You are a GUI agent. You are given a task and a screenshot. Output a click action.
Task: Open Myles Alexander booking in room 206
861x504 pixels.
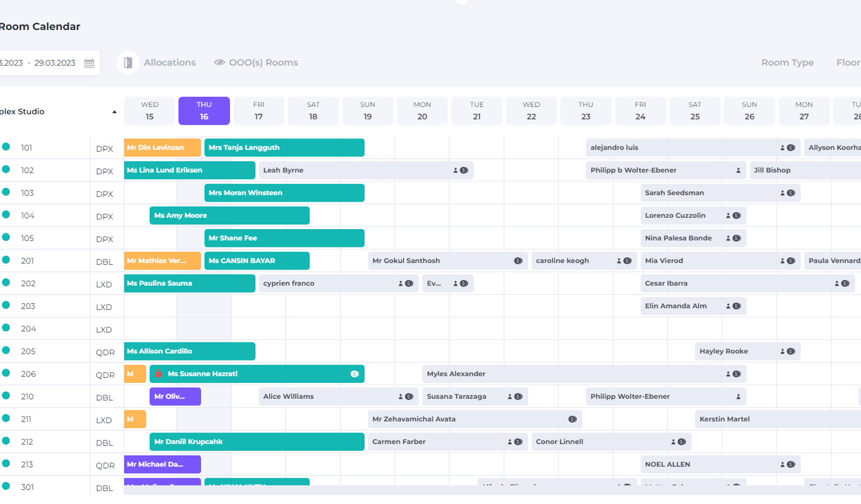click(584, 374)
